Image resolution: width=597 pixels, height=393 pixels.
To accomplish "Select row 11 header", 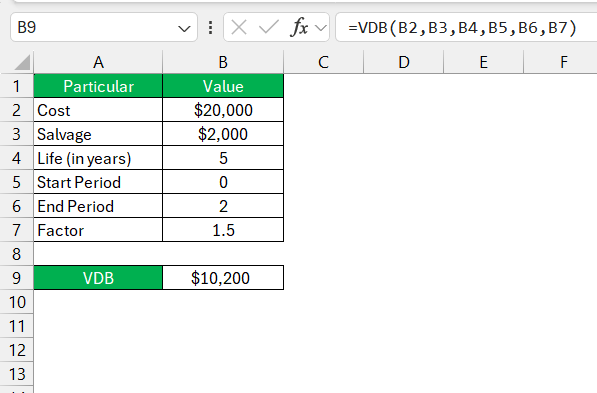I will (x=16, y=326).
